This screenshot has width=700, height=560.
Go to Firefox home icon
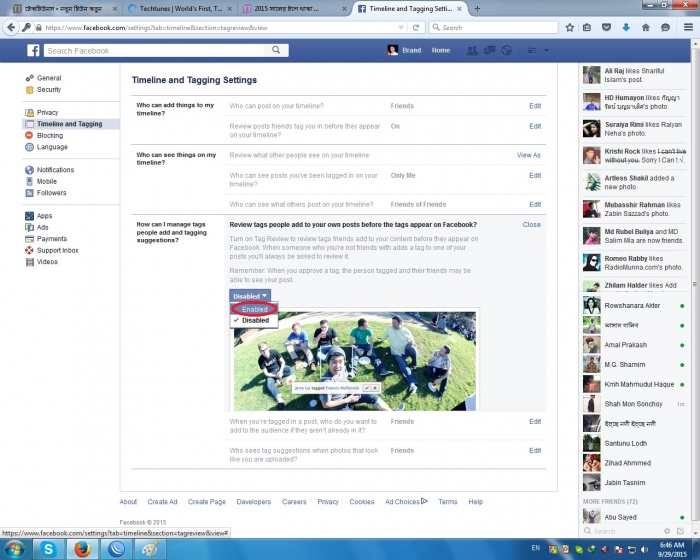tap(646, 28)
